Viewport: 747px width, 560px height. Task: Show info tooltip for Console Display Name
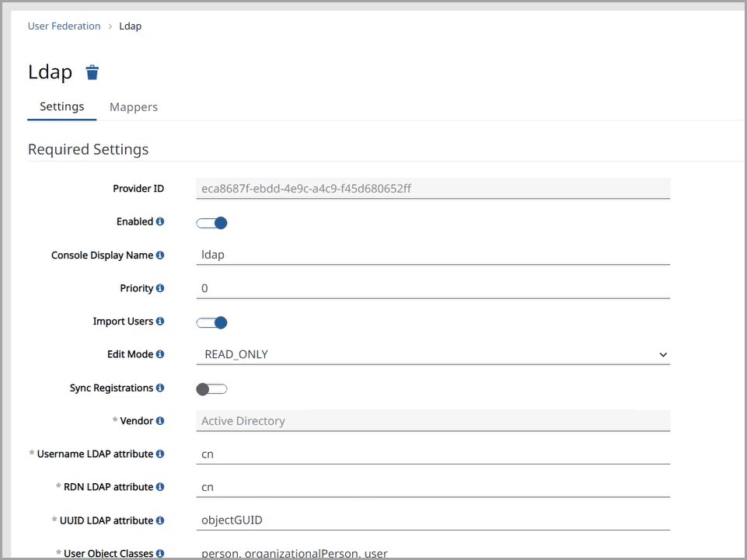[x=160, y=256]
